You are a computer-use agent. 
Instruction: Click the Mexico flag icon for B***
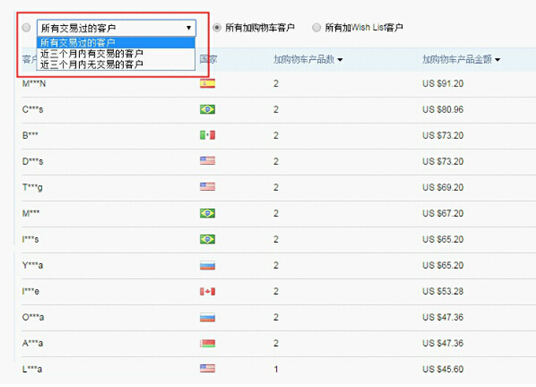207,135
